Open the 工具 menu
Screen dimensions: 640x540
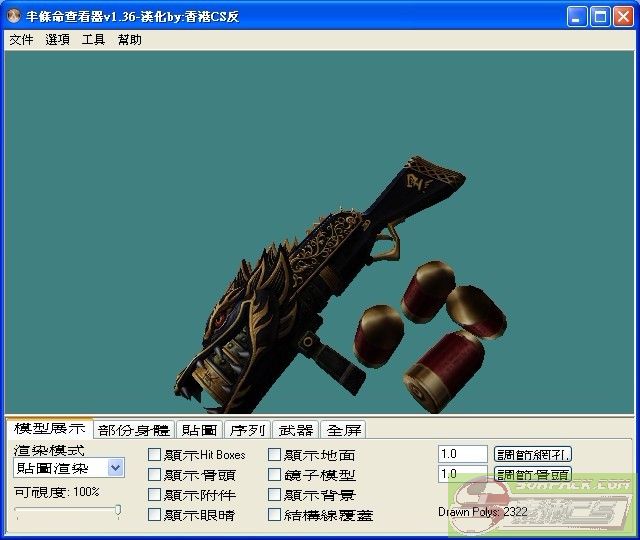(93, 40)
